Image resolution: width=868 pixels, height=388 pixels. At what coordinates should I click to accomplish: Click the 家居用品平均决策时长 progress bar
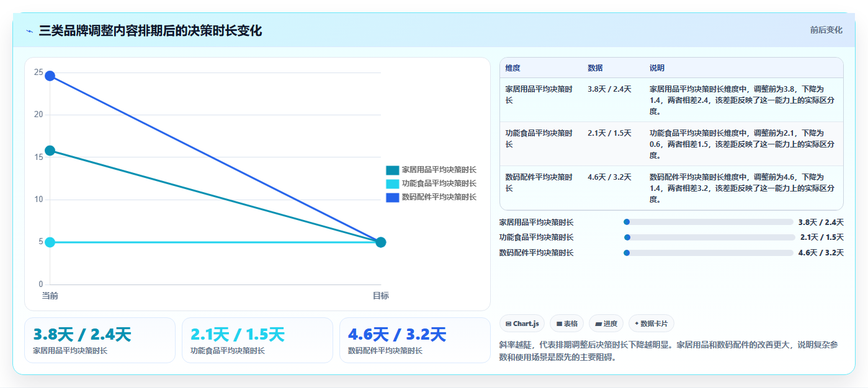point(709,222)
